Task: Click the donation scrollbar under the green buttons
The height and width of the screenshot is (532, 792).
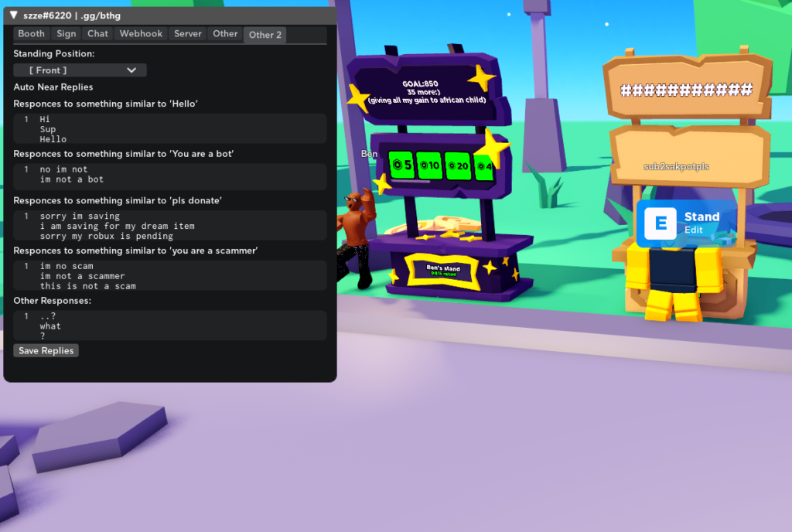Action: click(410, 181)
